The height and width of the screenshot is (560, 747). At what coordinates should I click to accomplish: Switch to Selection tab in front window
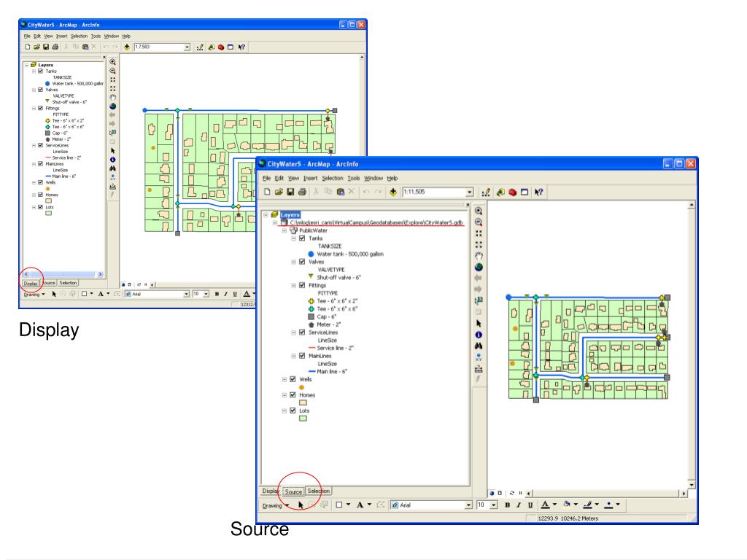tap(318, 491)
